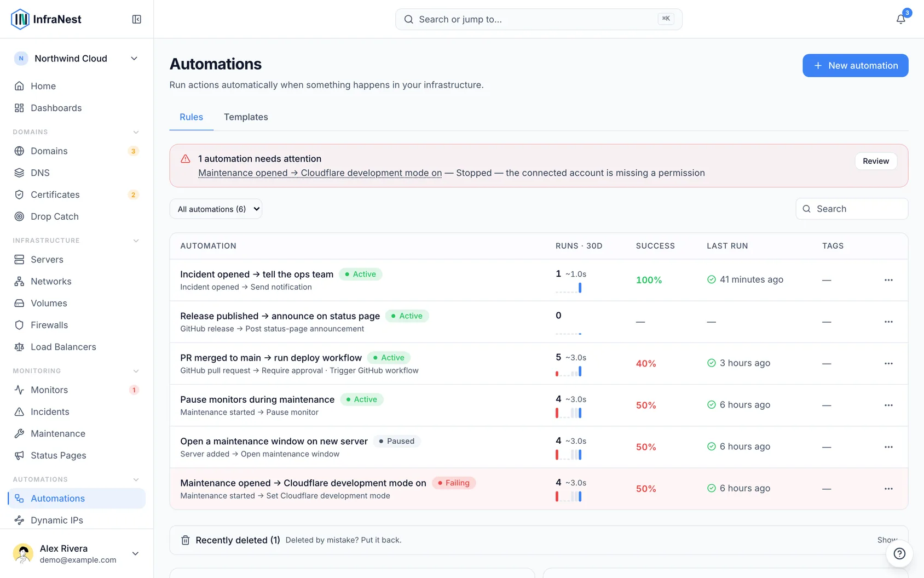Click the automations table Search field
924x578 pixels.
[x=852, y=209]
